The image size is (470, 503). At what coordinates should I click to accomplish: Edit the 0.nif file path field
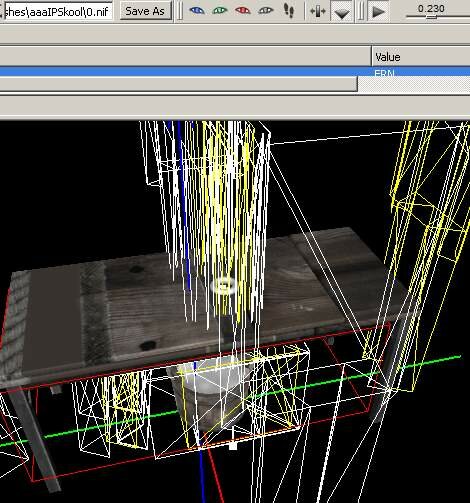(x=58, y=11)
